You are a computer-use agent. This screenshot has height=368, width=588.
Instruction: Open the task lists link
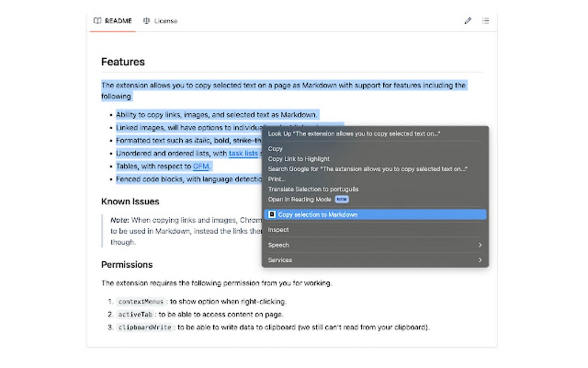coord(243,153)
